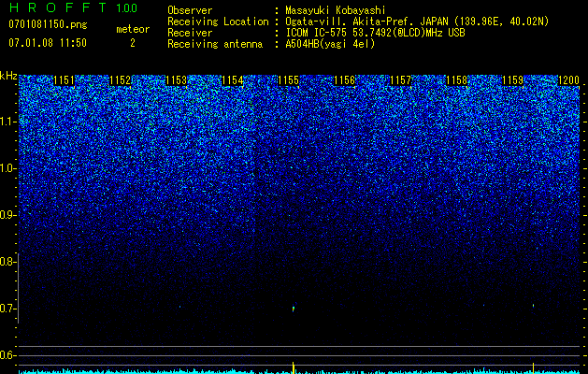The width and height of the screenshot is (588, 374).
Task: Click the 1152 time marker
Action: (121, 80)
